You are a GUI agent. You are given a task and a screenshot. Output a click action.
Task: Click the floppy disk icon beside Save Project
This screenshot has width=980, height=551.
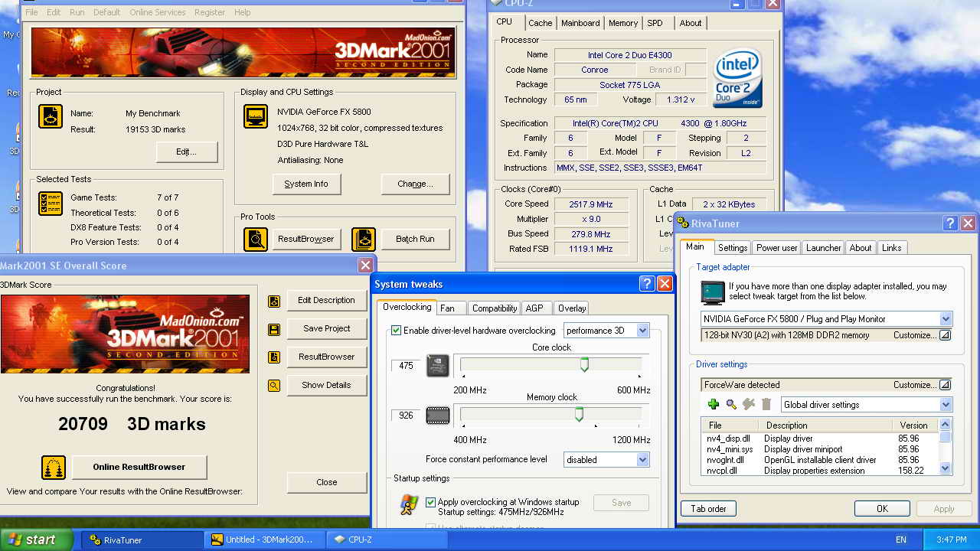[274, 330]
